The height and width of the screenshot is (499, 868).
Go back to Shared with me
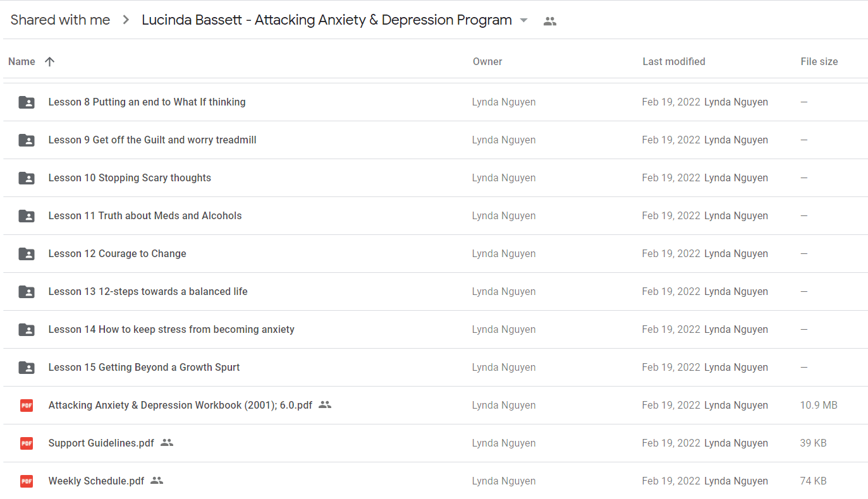click(61, 20)
